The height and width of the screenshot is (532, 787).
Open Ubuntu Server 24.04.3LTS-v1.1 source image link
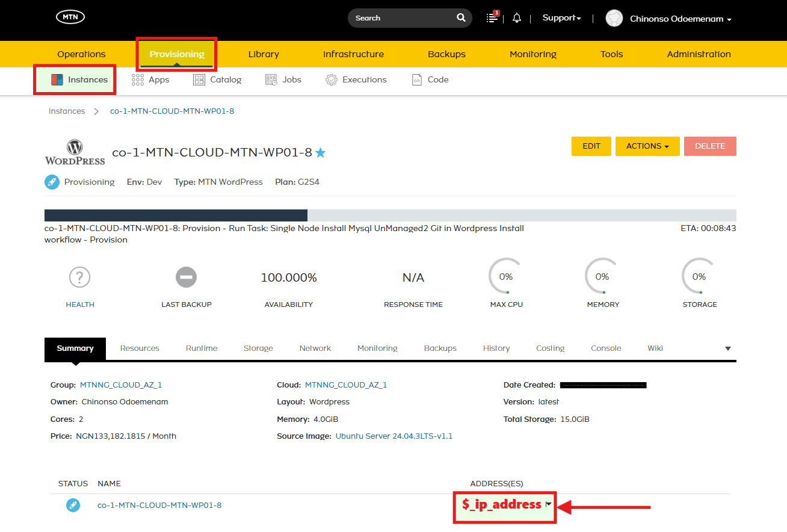pos(394,436)
